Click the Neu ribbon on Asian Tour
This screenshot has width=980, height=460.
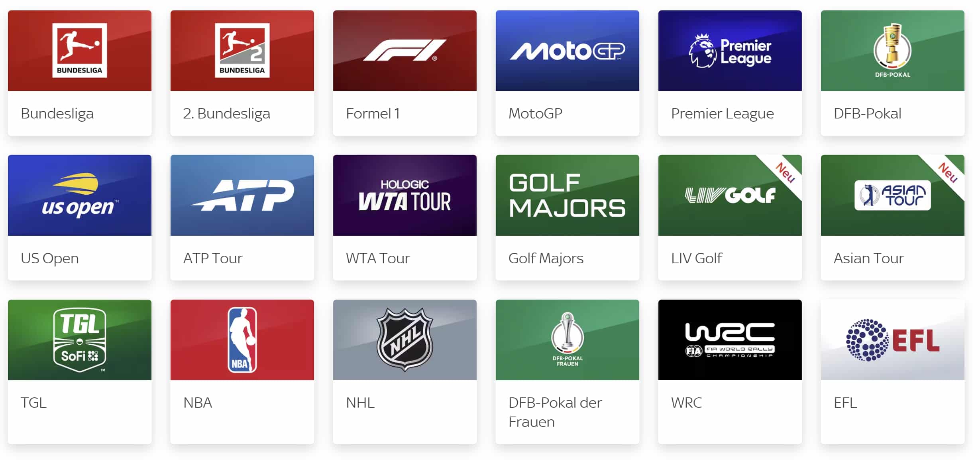948,173
